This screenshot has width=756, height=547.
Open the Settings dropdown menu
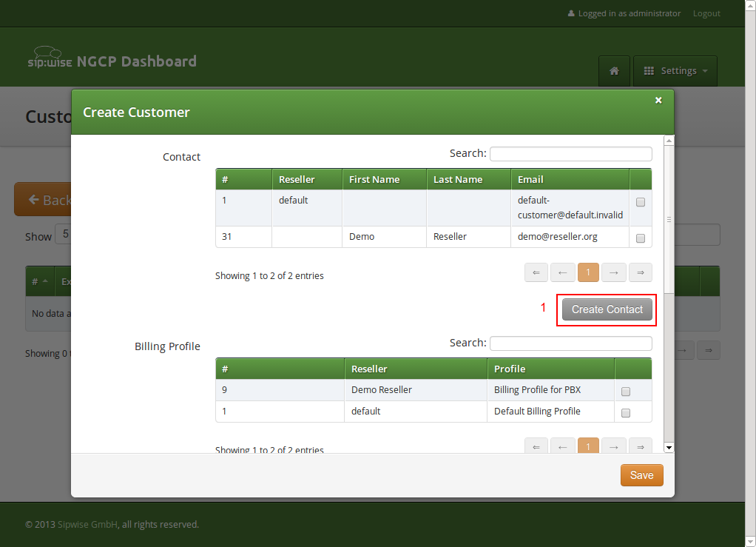(675, 70)
